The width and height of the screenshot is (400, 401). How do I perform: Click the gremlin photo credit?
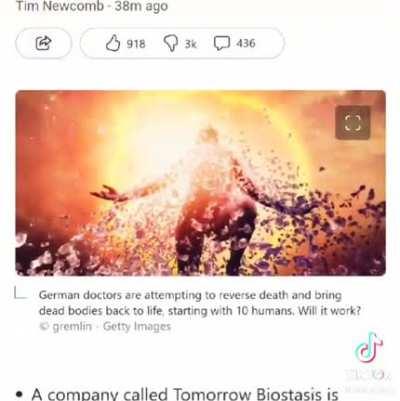click(72, 326)
